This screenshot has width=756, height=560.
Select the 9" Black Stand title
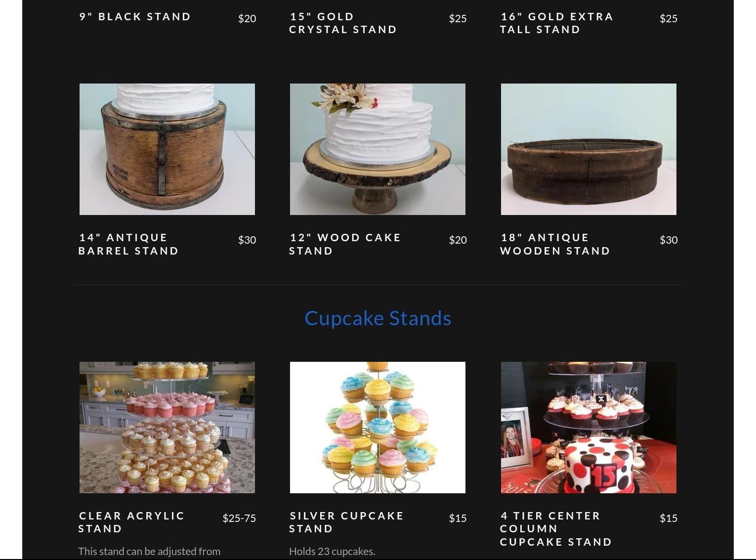135,17
